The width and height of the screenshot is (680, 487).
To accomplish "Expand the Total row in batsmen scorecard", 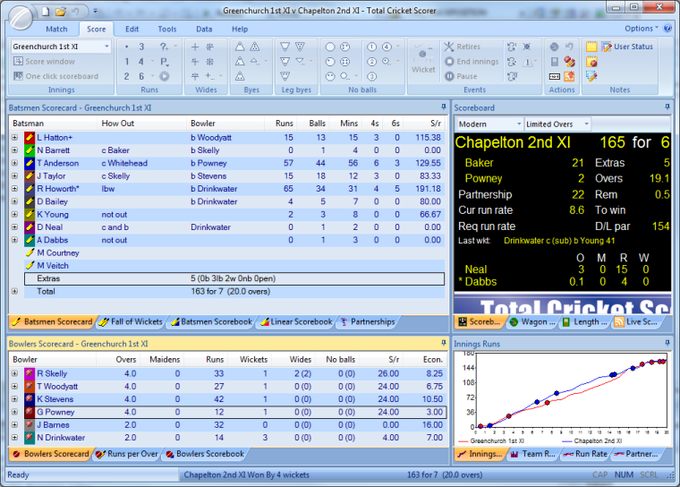I will (x=15, y=291).
